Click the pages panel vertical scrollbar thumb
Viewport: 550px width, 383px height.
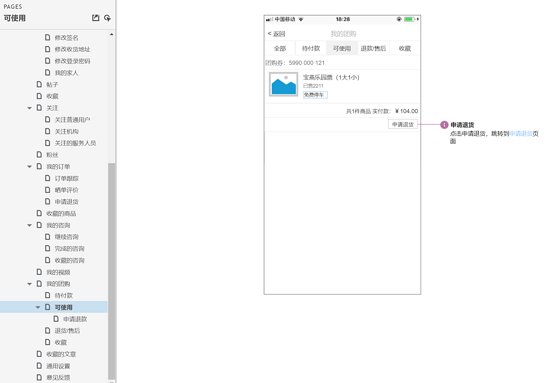coord(112,271)
